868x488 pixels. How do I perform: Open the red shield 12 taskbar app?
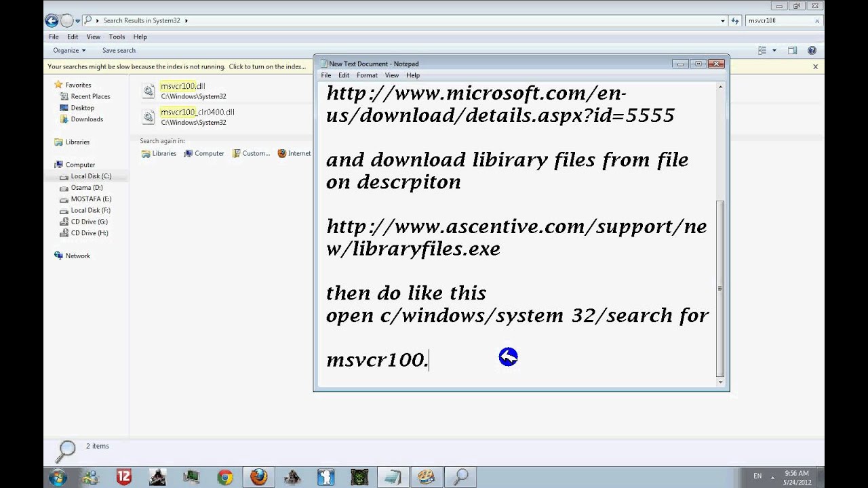click(x=123, y=477)
